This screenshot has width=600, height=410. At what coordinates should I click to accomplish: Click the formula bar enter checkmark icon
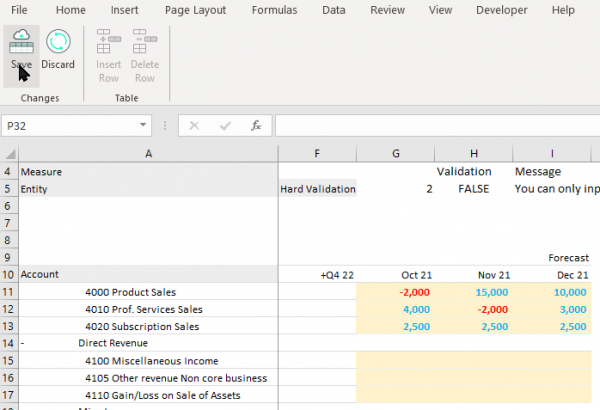point(225,126)
